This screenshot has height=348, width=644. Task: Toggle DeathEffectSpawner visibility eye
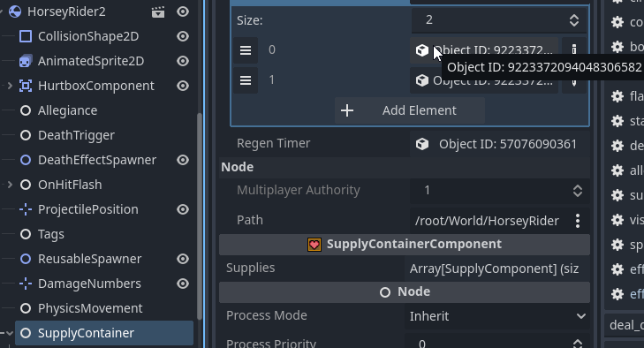pos(183,160)
